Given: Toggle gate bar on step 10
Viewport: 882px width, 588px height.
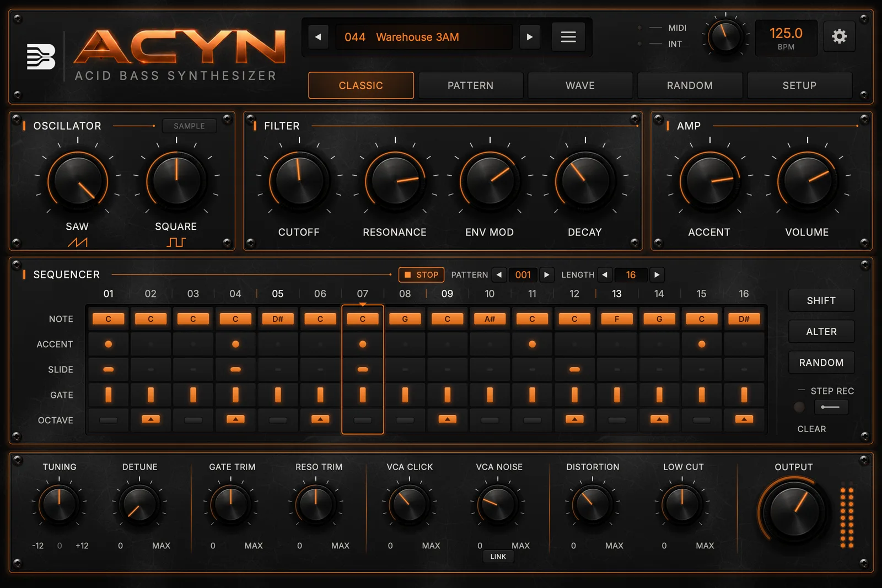Looking at the screenshot, I should click(x=490, y=395).
